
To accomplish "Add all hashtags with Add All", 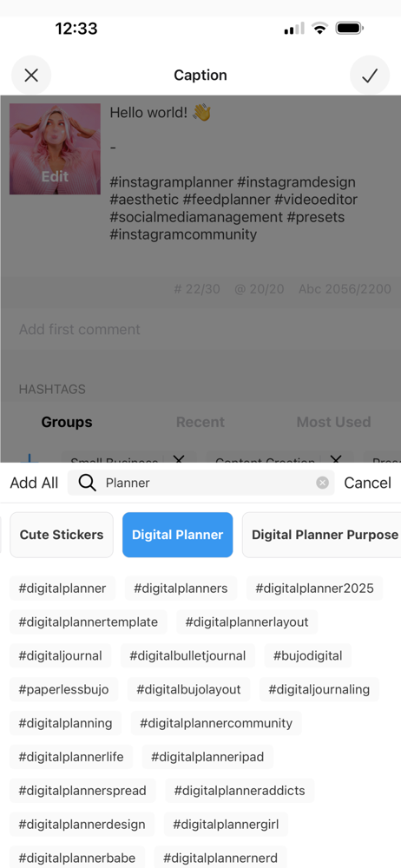I will [x=34, y=483].
